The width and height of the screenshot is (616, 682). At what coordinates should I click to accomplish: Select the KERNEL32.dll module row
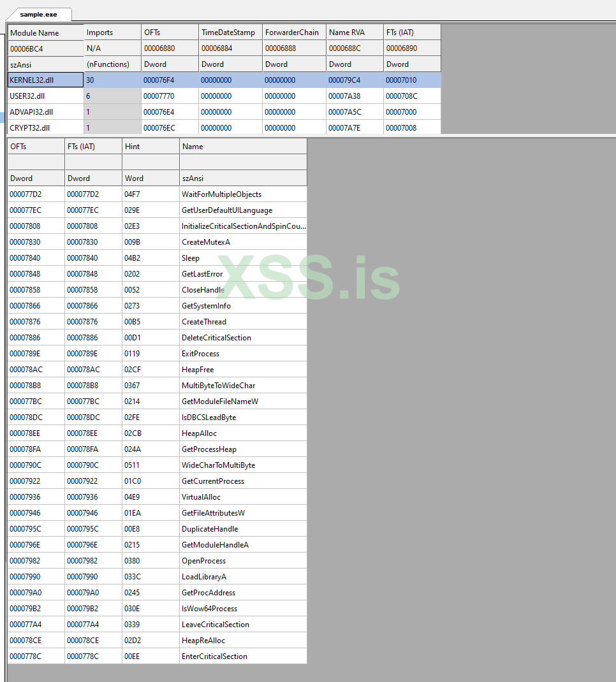point(224,80)
